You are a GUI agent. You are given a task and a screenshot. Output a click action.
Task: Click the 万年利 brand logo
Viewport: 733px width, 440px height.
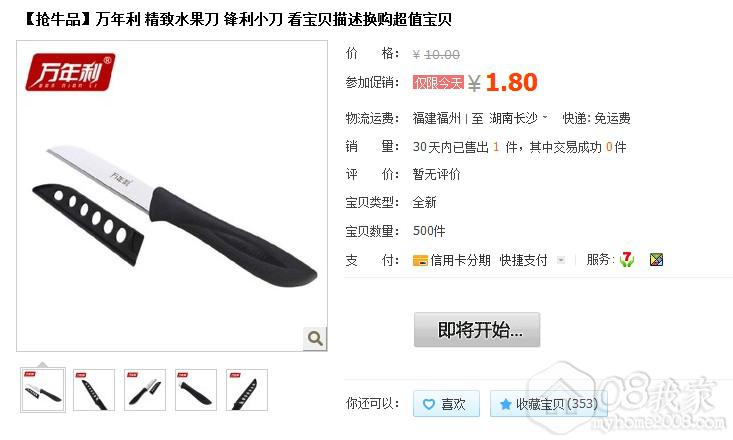(x=70, y=72)
